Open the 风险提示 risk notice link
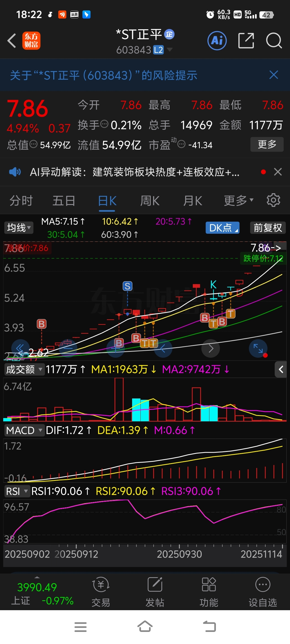The width and height of the screenshot is (290, 644). click(x=104, y=75)
